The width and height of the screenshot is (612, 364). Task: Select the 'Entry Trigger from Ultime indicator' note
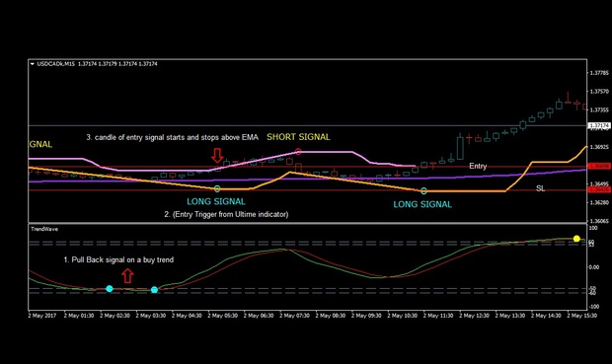tap(226, 214)
